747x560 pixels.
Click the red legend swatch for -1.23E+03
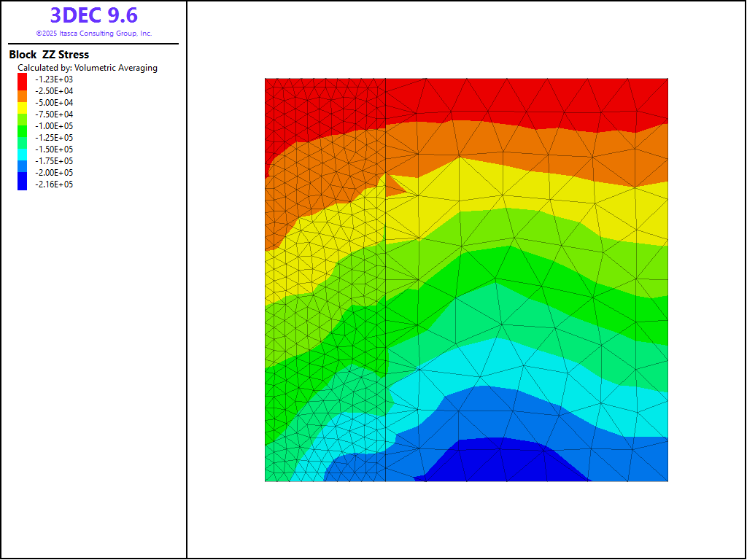[x=23, y=79]
